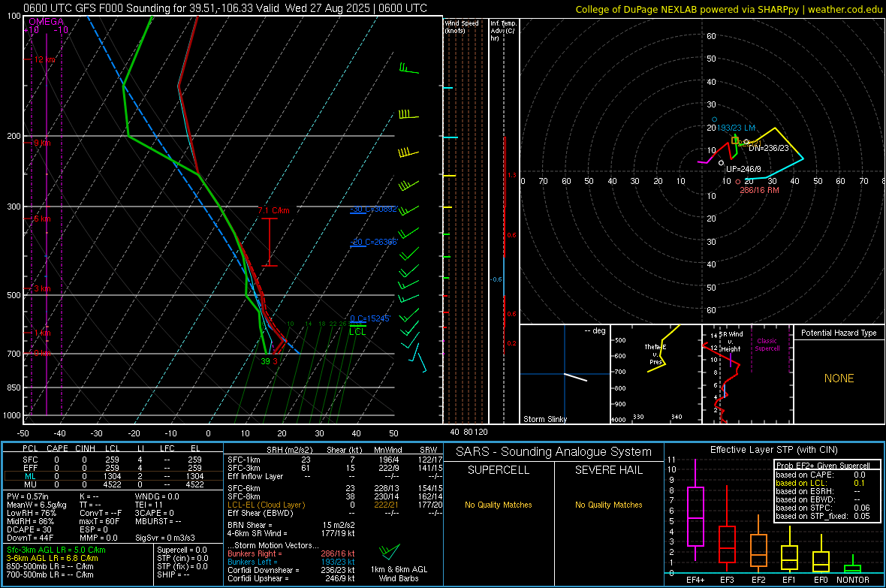This screenshot has height=588, width=886.
Task: Click the 3-6km AGL LR = 6.8 C/km line
Action: (x=52, y=558)
